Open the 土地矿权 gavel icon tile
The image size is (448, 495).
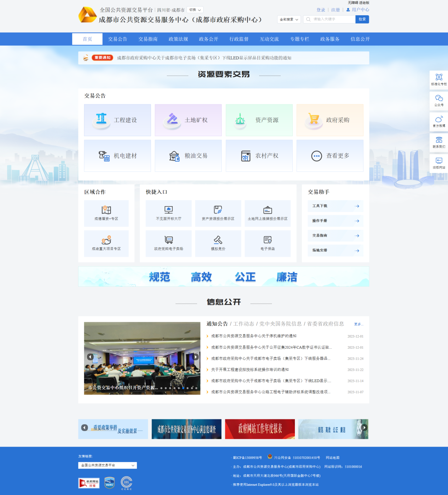click(188, 120)
